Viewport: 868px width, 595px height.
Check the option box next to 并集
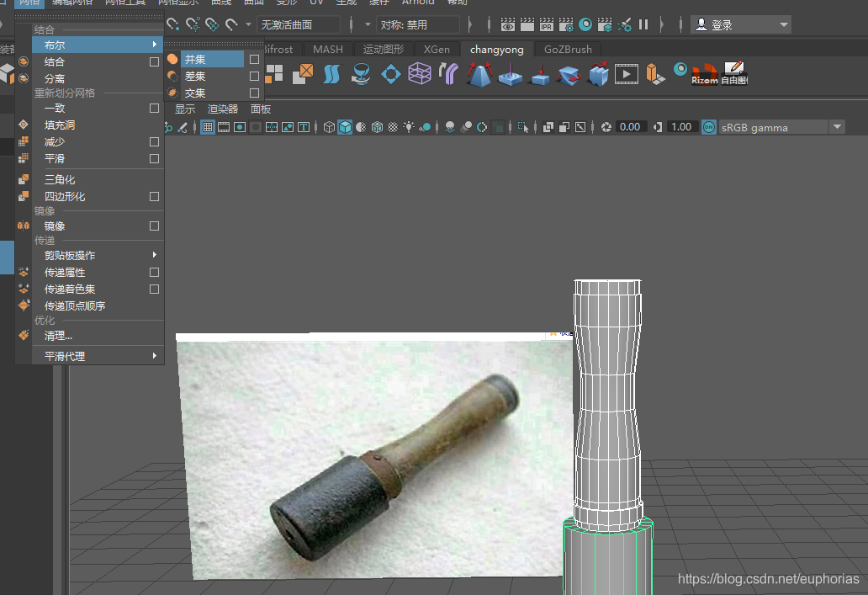254,59
